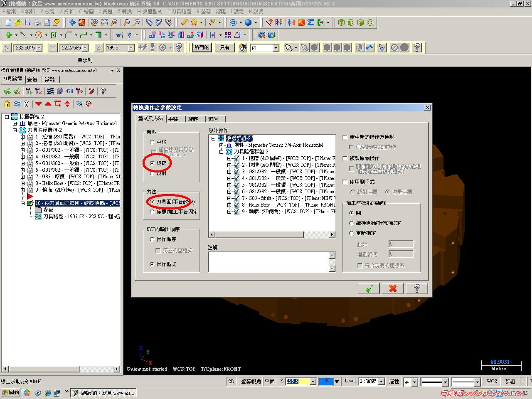Select the 操作順序 NCI output radio button

click(152, 239)
